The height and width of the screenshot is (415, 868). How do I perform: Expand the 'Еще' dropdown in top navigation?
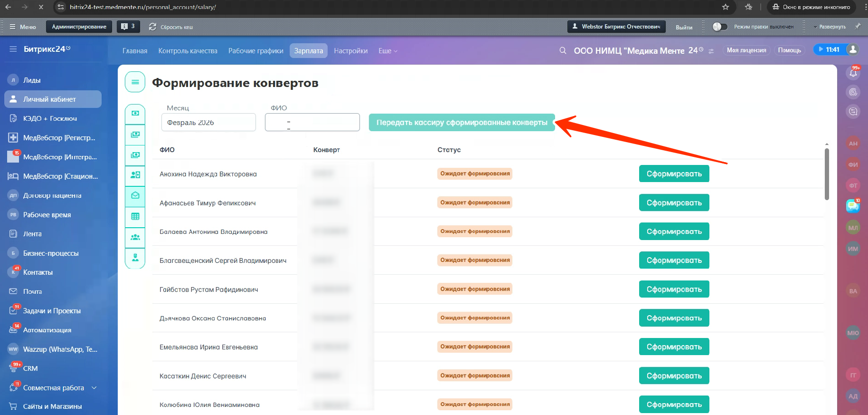click(x=387, y=51)
